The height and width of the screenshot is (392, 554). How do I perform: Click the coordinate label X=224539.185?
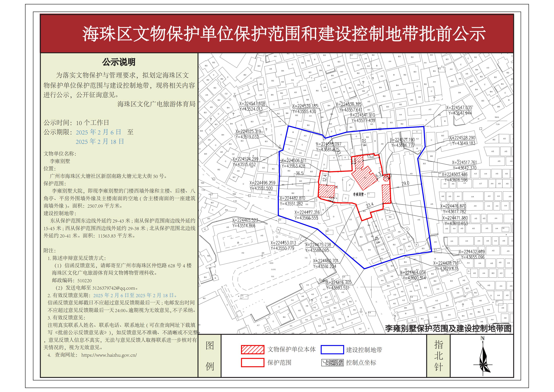305,106
